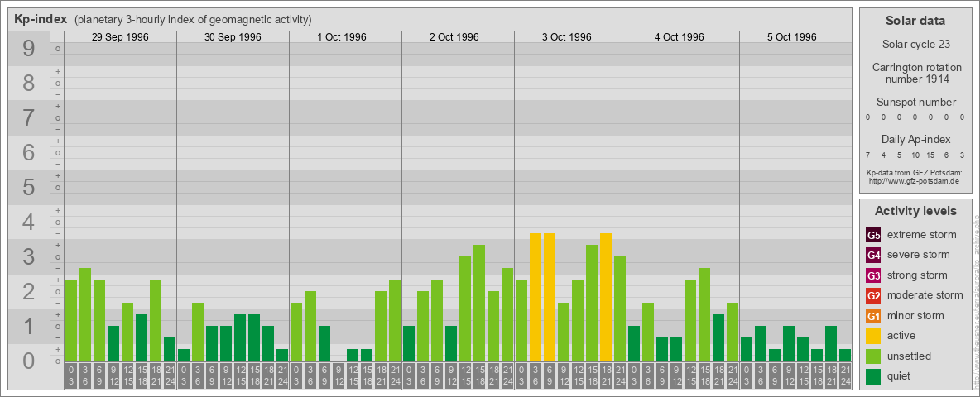This screenshot has width=980, height=397.
Task: Click the 5 Oct 0-3h dark green bar
Action: click(x=747, y=350)
